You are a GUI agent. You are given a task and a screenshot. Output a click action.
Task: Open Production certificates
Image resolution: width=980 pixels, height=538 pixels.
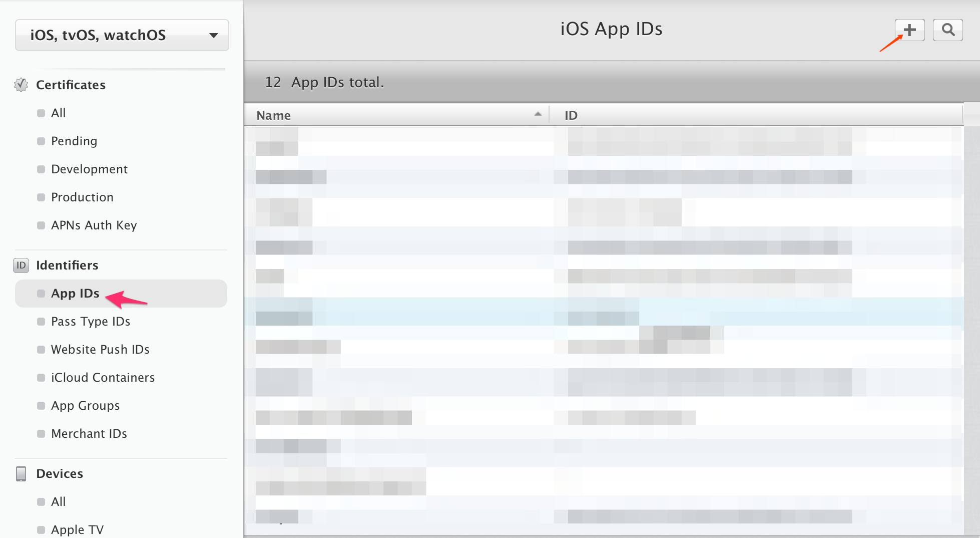82,197
